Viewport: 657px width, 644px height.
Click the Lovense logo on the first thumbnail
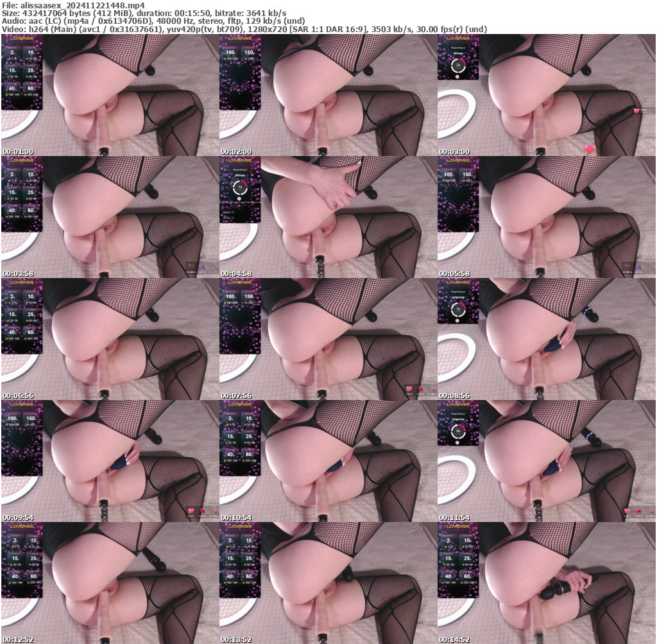pos(21,39)
